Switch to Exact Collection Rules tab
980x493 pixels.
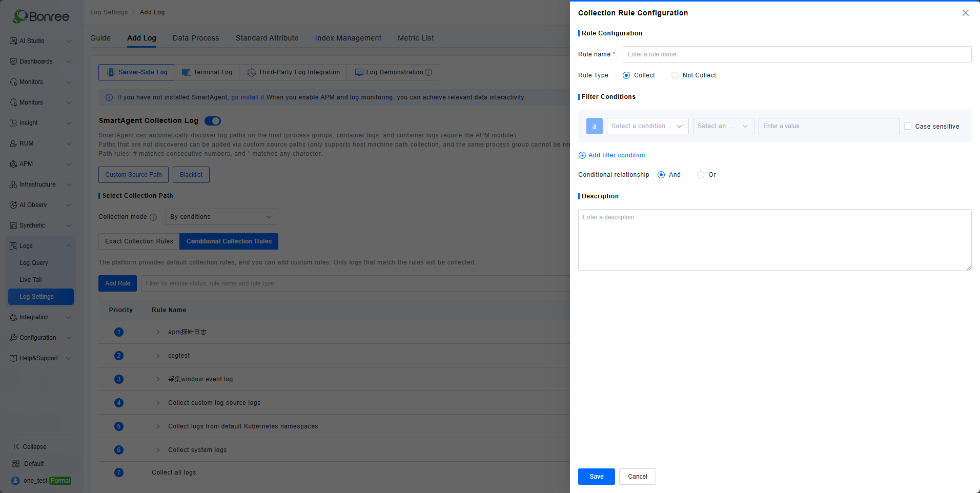(x=139, y=241)
